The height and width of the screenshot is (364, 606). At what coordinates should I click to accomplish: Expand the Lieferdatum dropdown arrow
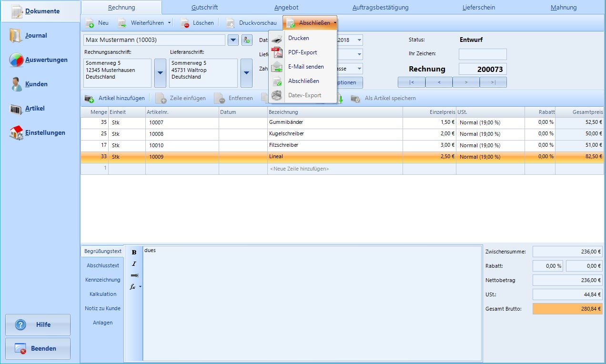pos(359,54)
